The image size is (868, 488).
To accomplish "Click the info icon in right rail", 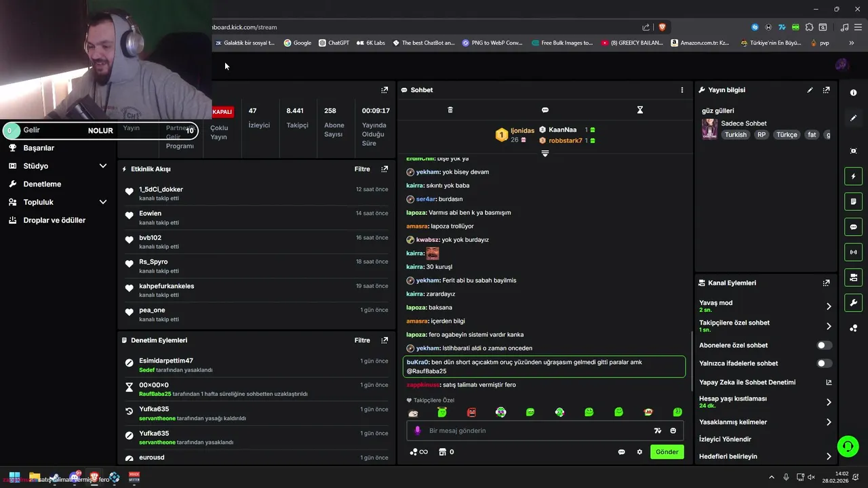I will click(853, 93).
